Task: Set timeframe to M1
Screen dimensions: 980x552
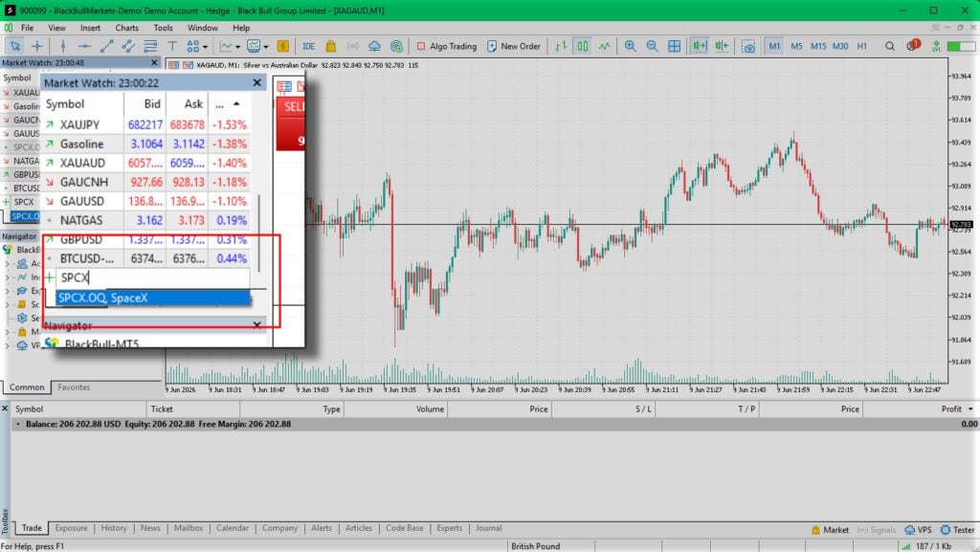Action: tap(774, 46)
